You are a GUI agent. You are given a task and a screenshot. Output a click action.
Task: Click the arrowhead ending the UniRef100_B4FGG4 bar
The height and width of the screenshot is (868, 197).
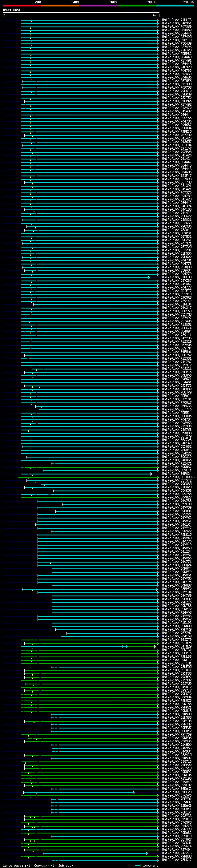151,474
